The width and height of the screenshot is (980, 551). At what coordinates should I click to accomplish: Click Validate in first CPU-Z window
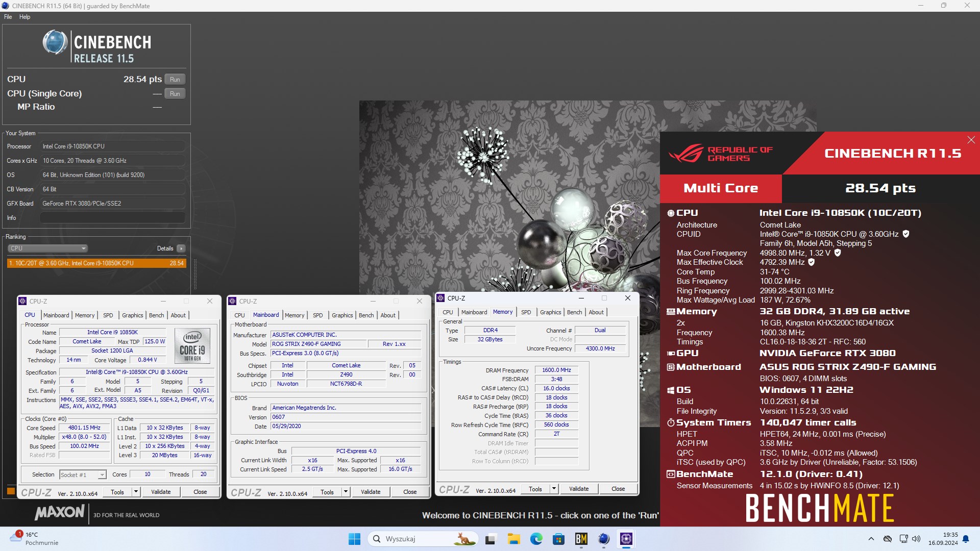[161, 492]
